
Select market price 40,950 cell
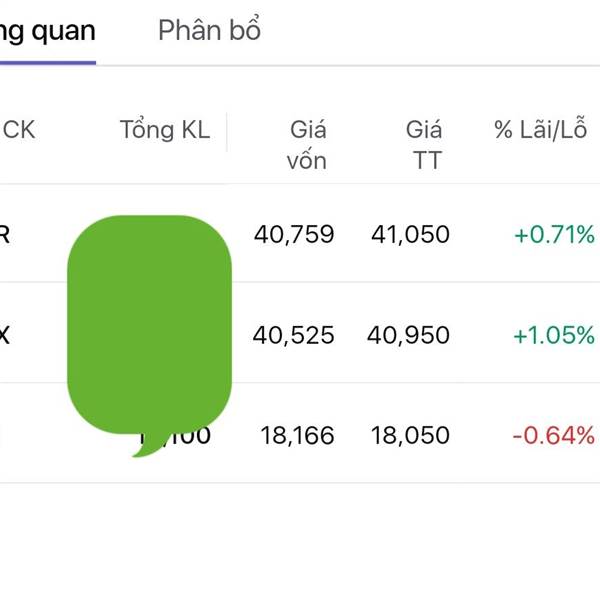point(408,335)
